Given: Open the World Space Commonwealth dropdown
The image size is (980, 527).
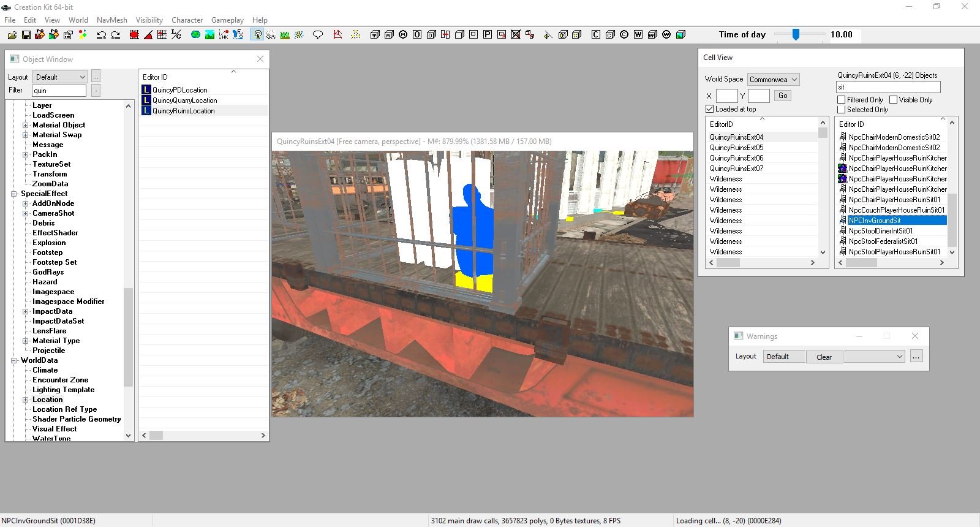Looking at the screenshot, I should (x=773, y=80).
